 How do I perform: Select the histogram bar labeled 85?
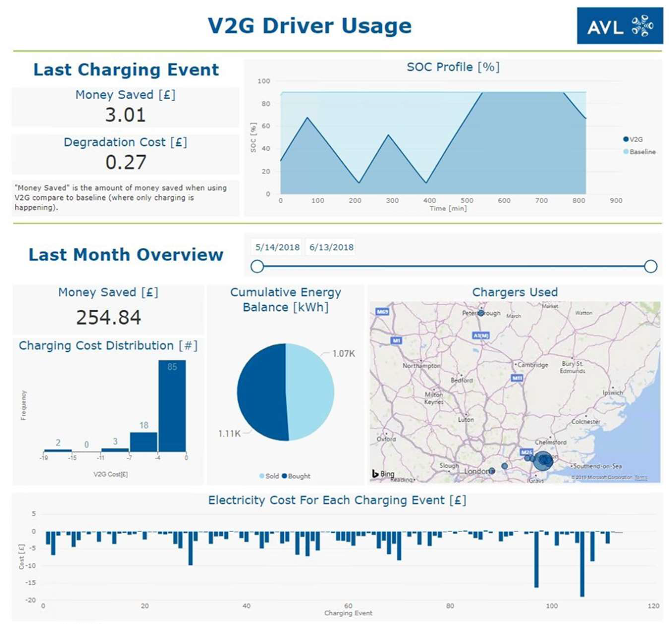click(x=172, y=406)
